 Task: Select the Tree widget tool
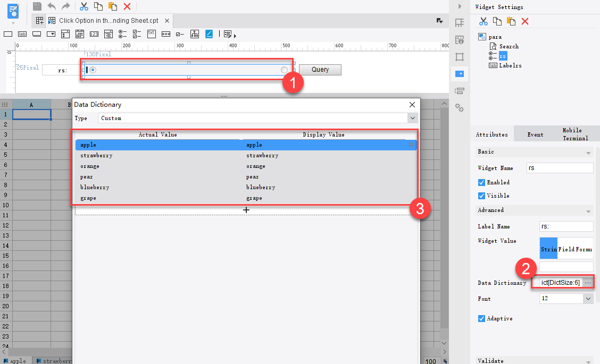coord(194,33)
